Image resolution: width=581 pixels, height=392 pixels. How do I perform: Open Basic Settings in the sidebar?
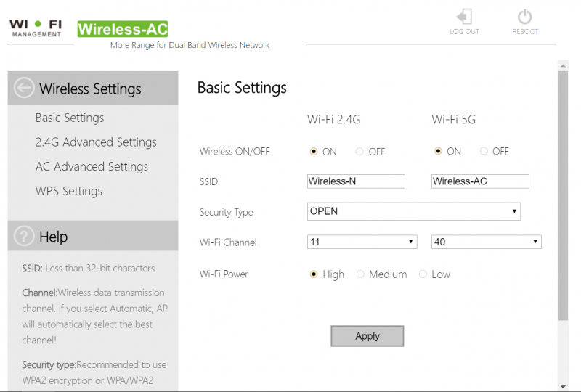point(70,118)
